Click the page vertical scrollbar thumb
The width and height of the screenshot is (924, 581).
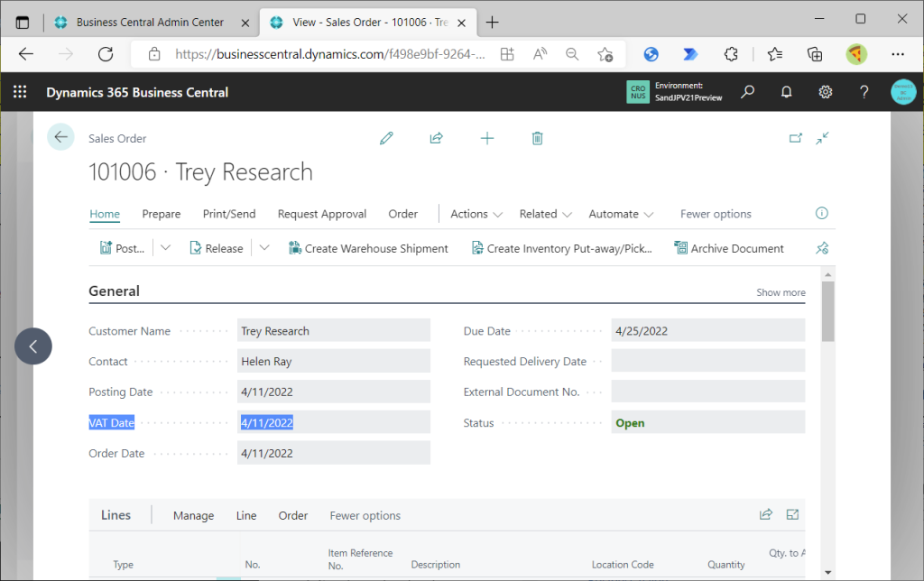[x=828, y=311]
